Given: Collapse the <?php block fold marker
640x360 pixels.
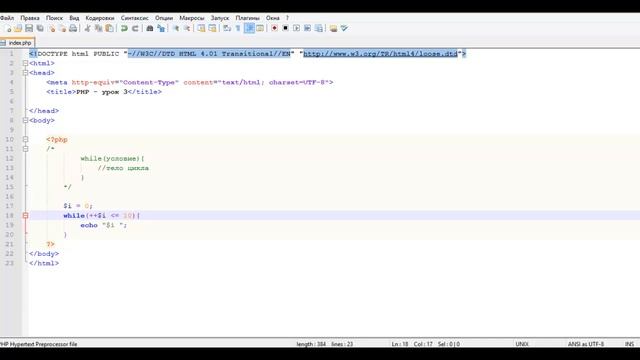Looking at the screenshot, I should (25, 140).
